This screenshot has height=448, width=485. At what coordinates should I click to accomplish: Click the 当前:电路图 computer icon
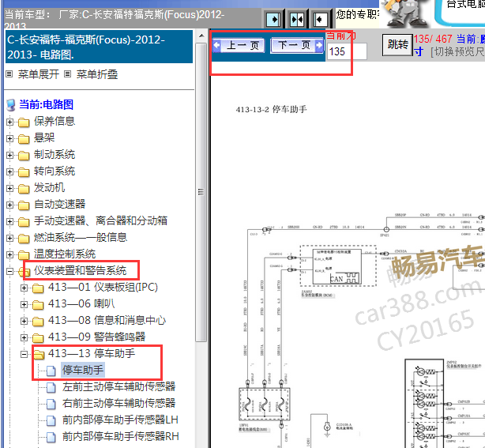point(11,105)
